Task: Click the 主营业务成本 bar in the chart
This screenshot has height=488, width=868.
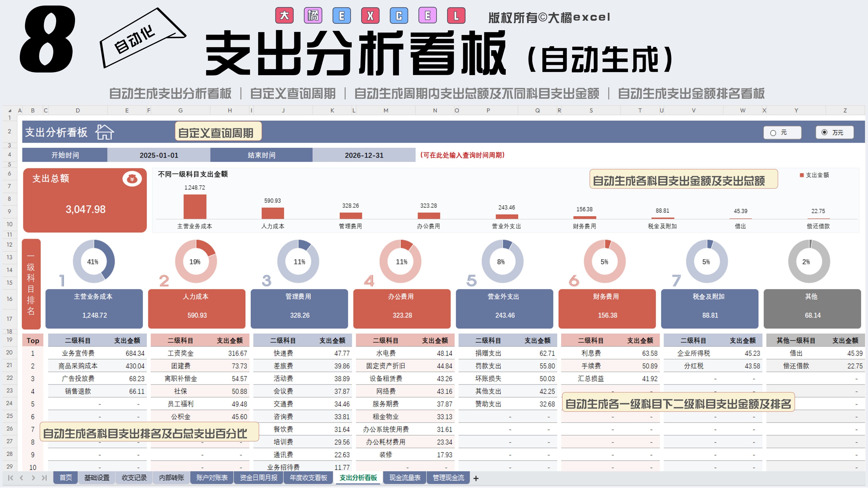Action: pyautogui.click(x=195, y=207)
